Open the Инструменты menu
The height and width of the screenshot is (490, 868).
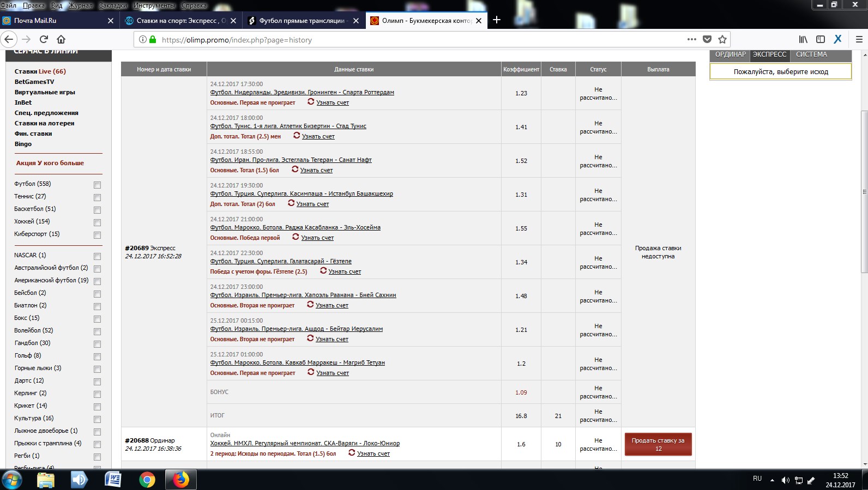coord(154,5)
